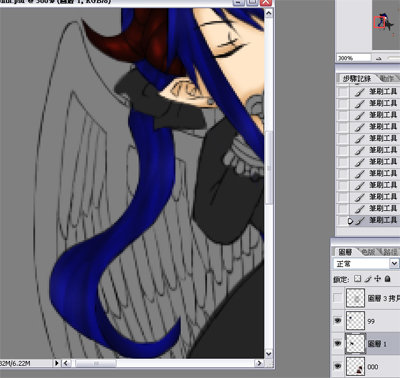The image size is (400, 378).
Task: Click the lock image pixels brush icon
Action: [x=368, y=279]
